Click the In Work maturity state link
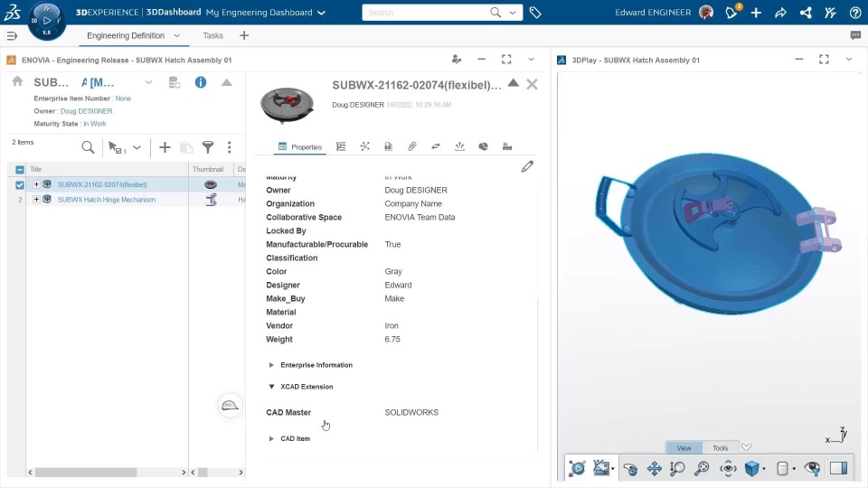 pyautogui.click(x=95, y=124)
